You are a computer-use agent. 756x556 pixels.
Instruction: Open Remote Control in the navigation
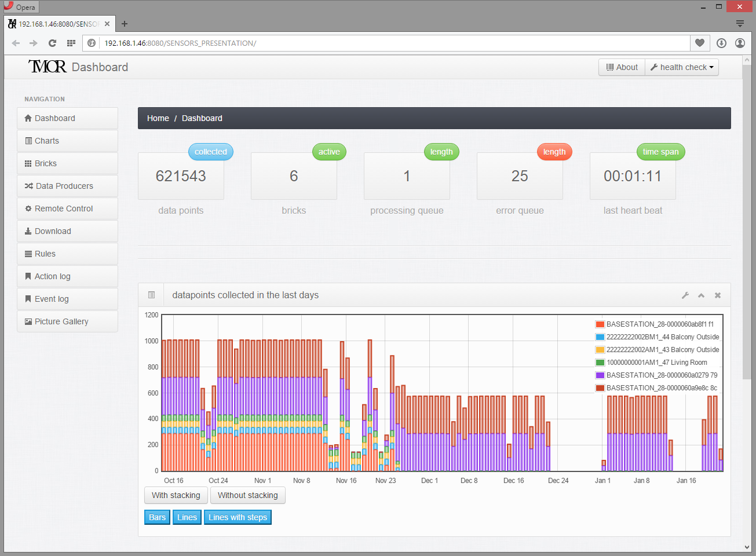tap(67, 209)
